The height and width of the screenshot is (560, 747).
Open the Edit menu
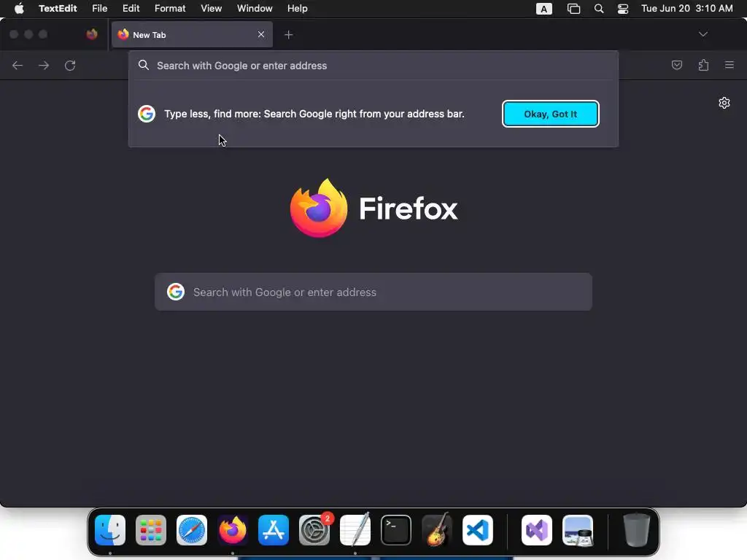click(131, 9)
